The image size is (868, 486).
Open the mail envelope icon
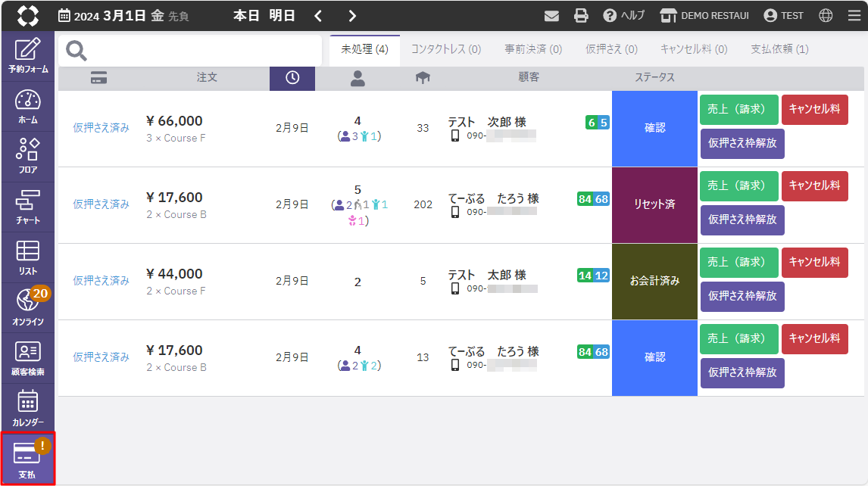551,16
